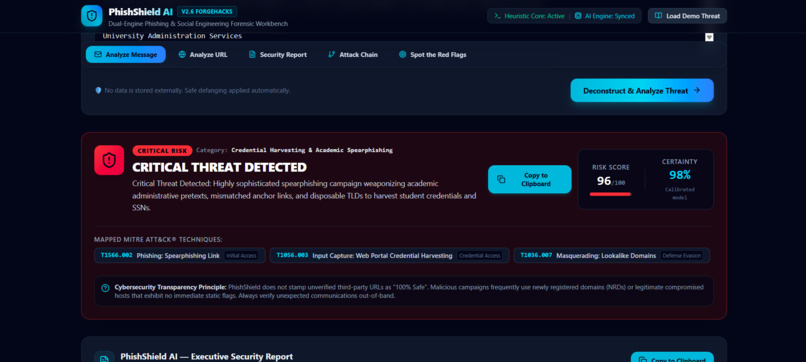
Task: Click the message text area scroll-down arrow
Action: (709, 37)
